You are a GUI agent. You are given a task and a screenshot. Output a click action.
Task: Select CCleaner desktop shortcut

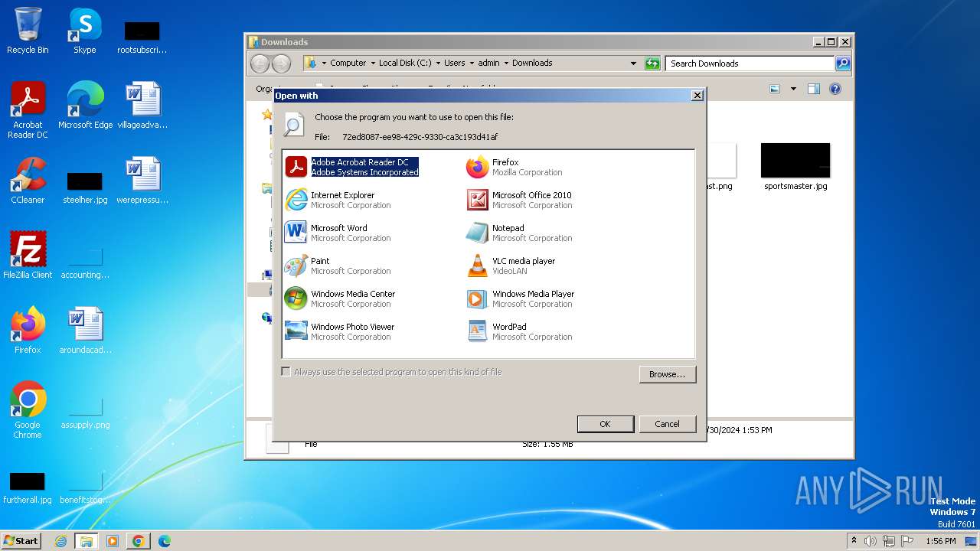[x=28, y=181]
